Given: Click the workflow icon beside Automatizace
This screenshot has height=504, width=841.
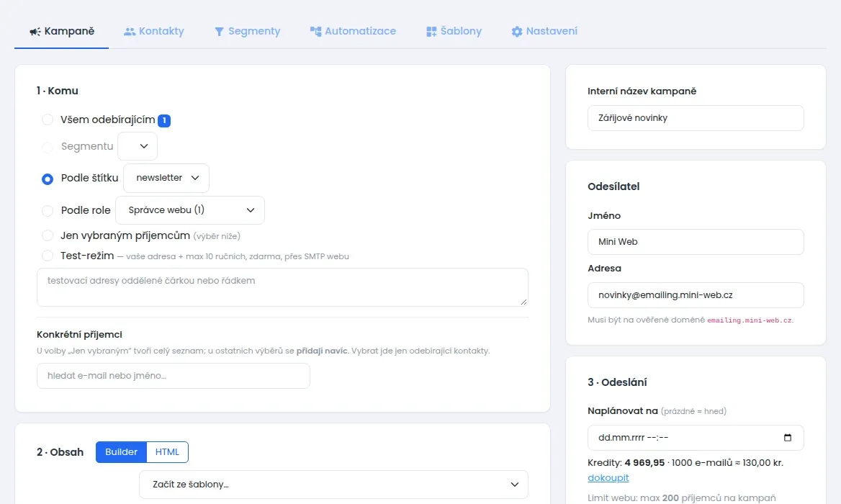Looking at the screenshot, I should pos(315,32).
